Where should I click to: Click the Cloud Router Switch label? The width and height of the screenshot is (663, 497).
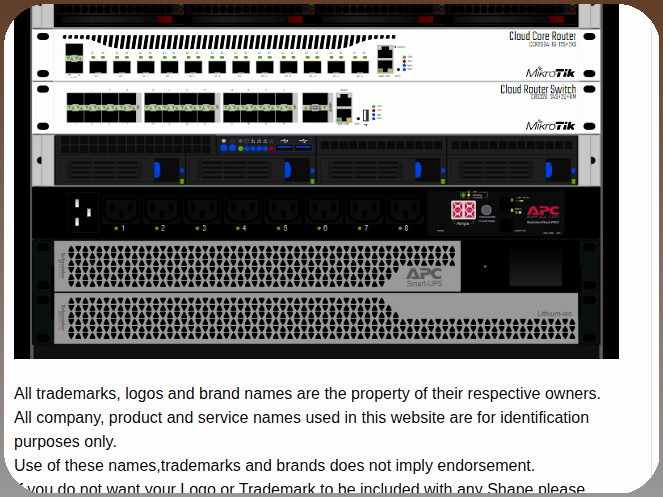coord(538,89)
